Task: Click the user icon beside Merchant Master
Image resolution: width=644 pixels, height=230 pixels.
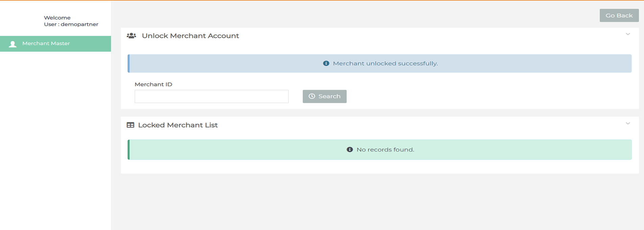Action: [13, 44]
